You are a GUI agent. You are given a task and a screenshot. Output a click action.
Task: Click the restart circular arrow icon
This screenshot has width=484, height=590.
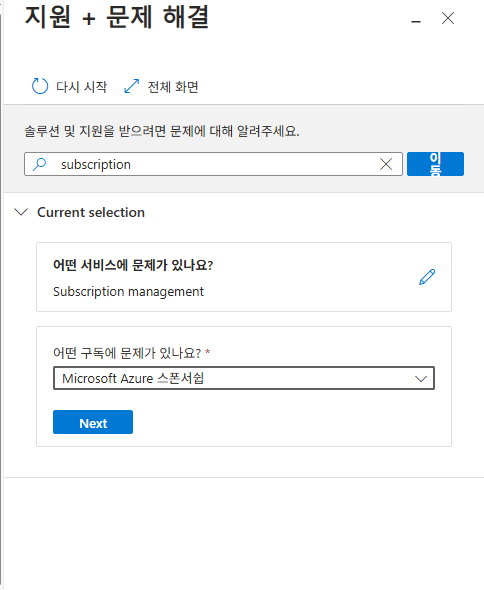point(40,86)
